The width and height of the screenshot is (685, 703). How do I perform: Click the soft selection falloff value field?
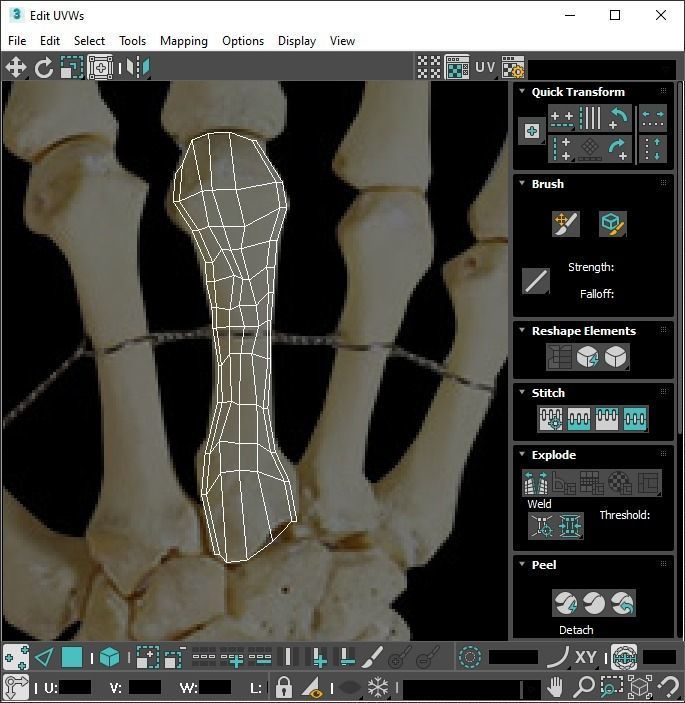513,658
